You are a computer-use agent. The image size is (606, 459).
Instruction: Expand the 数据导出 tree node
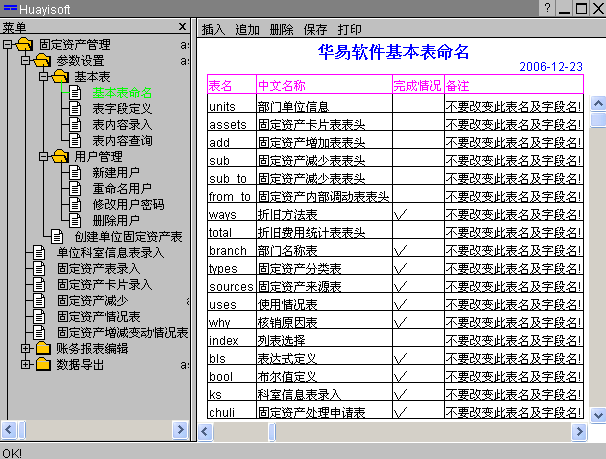tap(25, 364)
